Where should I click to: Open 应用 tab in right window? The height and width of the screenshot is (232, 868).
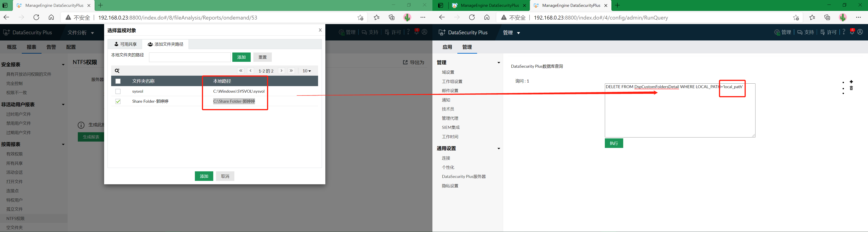447,47
